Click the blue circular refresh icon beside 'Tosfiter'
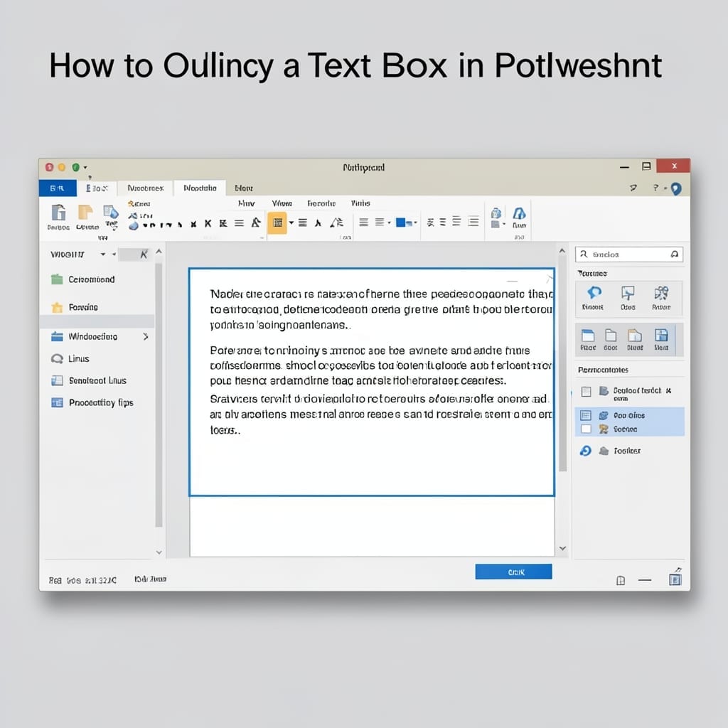The width and height of the screenshot is (728, 728). (x=586, y=450)
